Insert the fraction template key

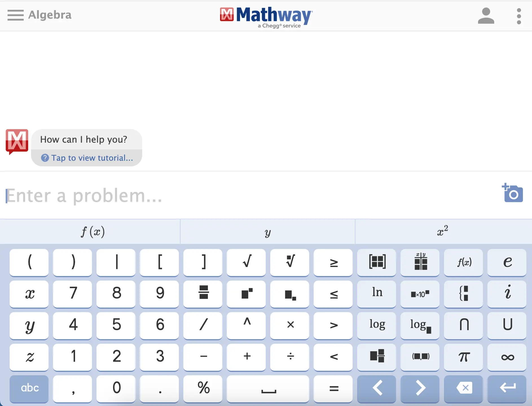203,294
